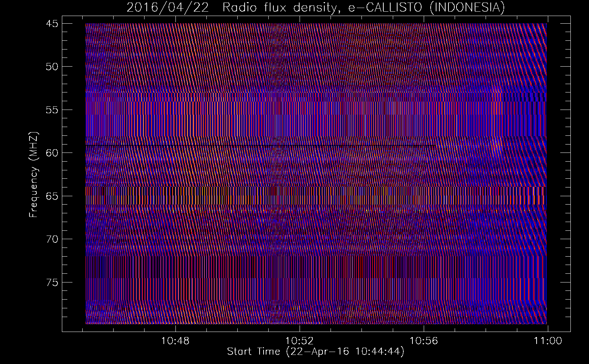Screen dimensions: 589x364
Task: Click the Frequency (MHZ) axis title
Action: tap(33, 175)
